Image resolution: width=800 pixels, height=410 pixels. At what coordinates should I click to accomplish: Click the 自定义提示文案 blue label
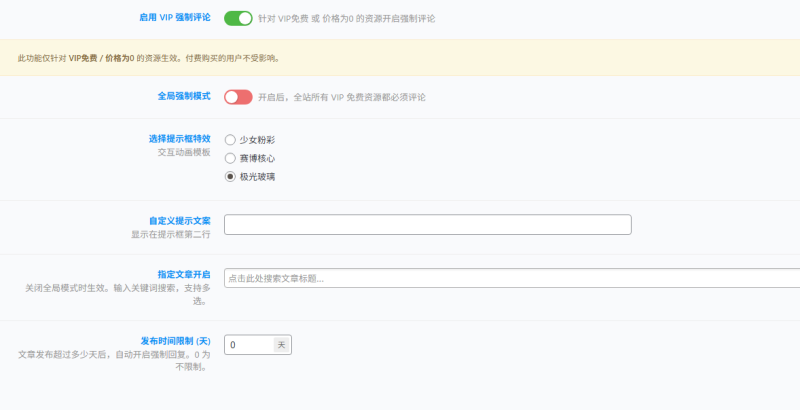tap(179, 221)
